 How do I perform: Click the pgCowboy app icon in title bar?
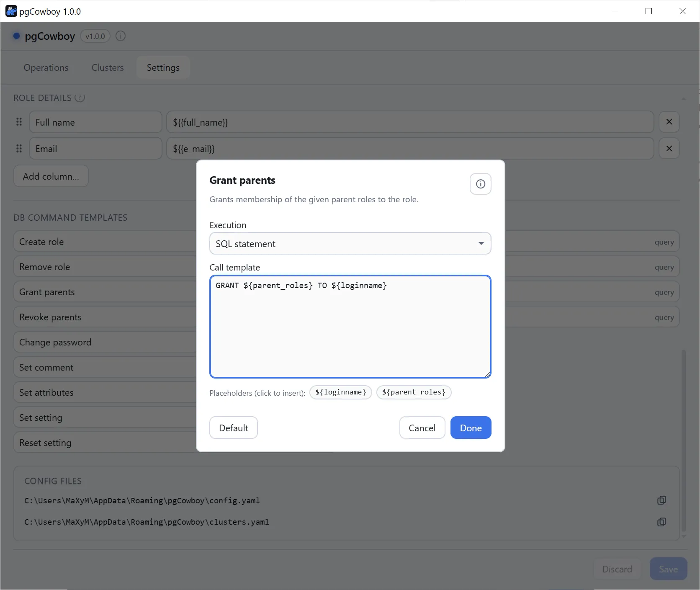[x=11, y=11]
